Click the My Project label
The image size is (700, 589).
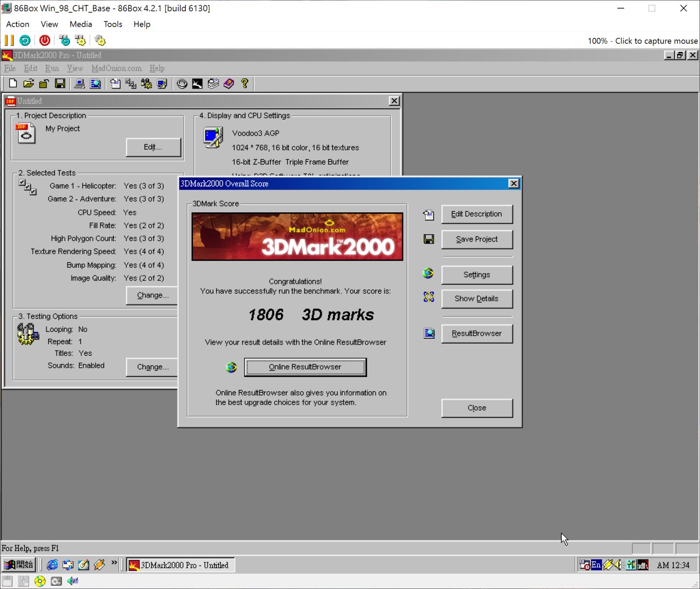[x=63, y=129]
